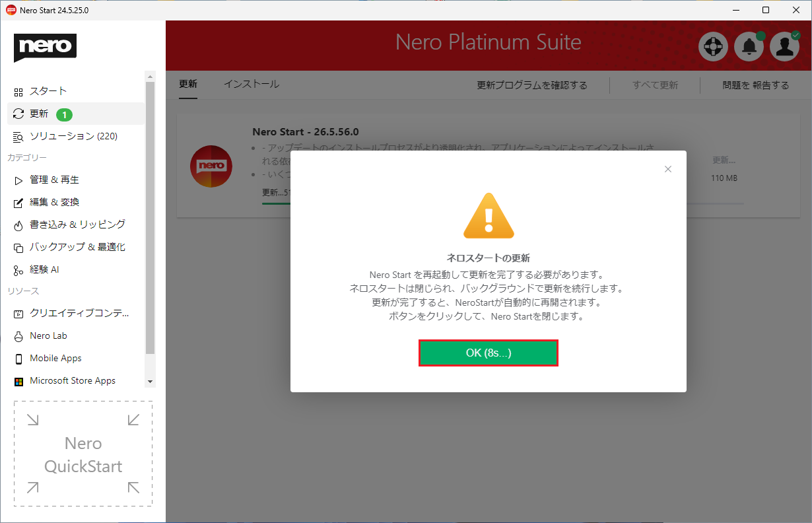This screenshot has height=523, width=812.
Task: Open the lifebuoy help icon in the header
Action: [713, 47]
